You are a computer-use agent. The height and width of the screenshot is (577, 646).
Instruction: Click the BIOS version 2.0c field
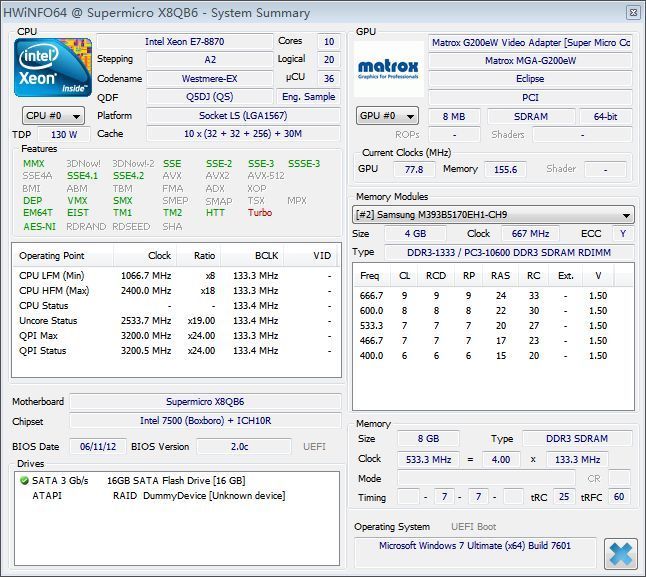[x=243, y=447]
